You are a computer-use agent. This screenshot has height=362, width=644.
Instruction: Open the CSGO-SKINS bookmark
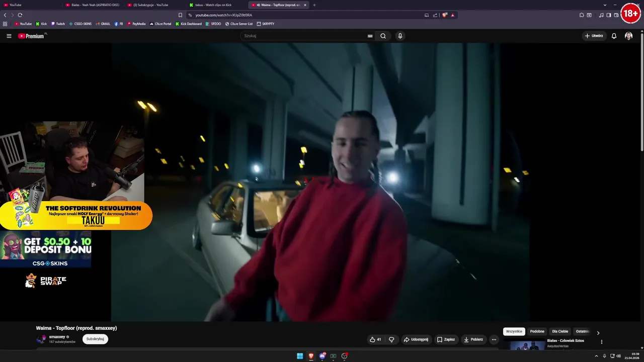pos(80,24)
